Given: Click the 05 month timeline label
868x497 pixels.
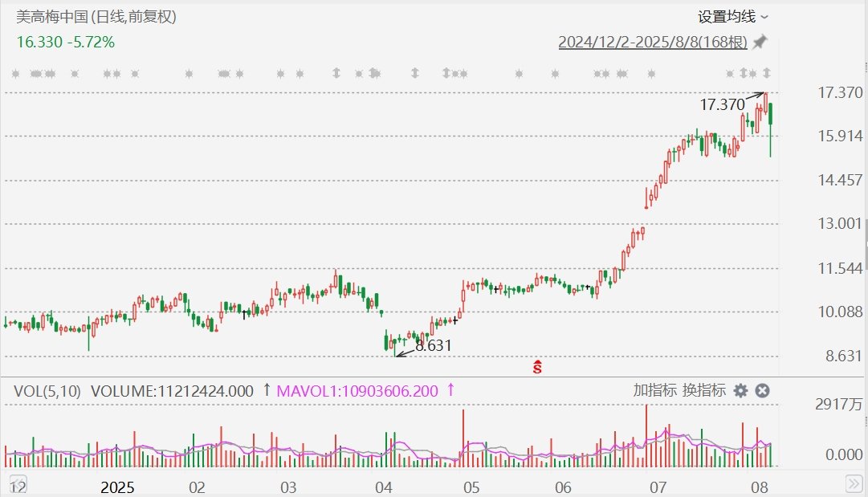Looking at the screenshot, I should (x=471, y=487).
